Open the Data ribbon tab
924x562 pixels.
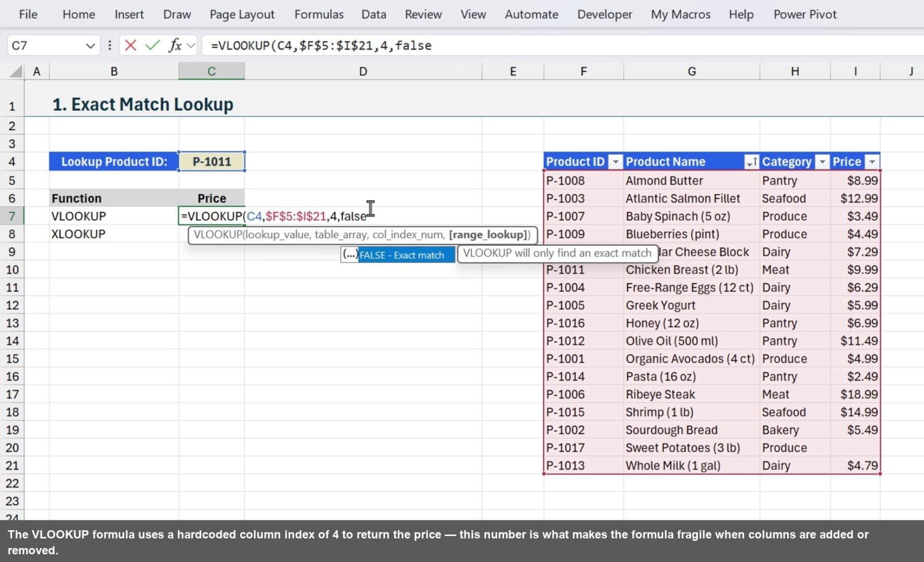(373, 14)
